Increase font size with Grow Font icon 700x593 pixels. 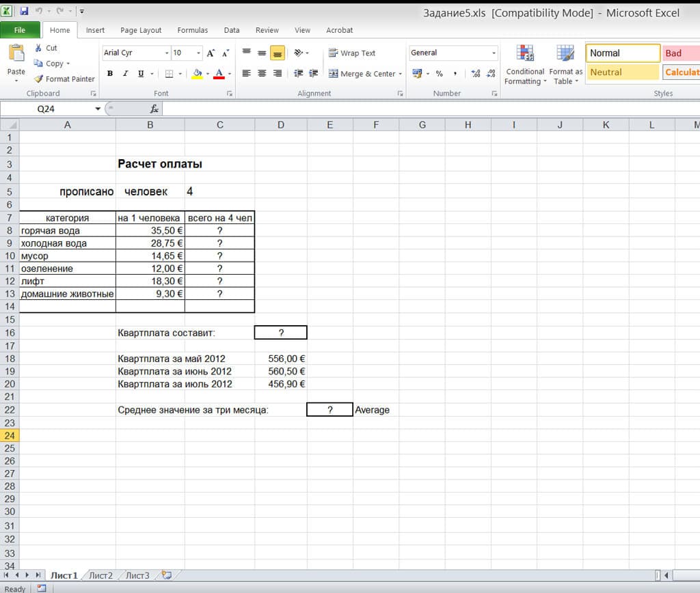point(211,53)
